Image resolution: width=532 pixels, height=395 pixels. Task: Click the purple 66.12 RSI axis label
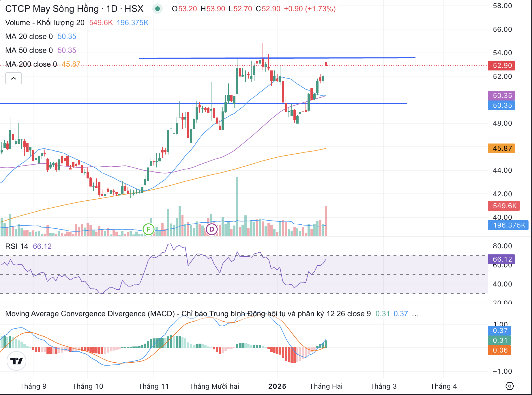(x=502, y=259)
